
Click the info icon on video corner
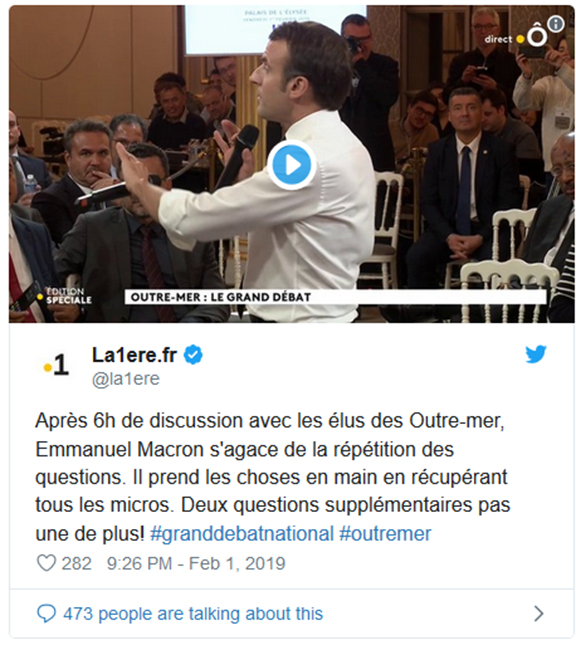coord(556,24)
